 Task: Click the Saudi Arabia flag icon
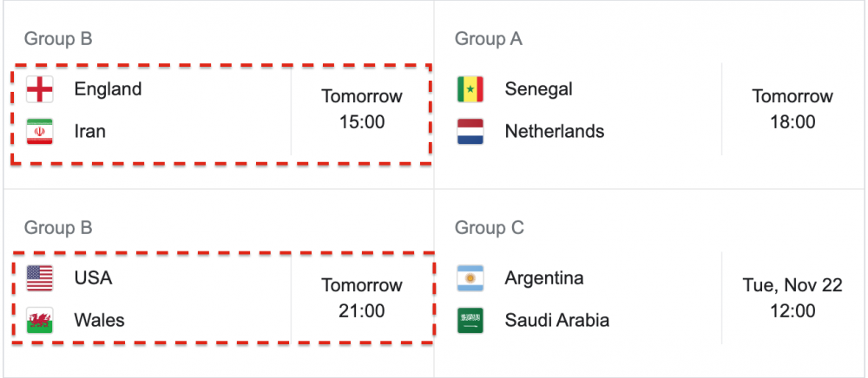tap(470, 321)
